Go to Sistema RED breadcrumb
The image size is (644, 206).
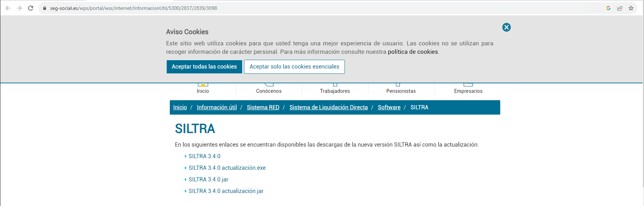pyautogui.click(x=263, y=108)
